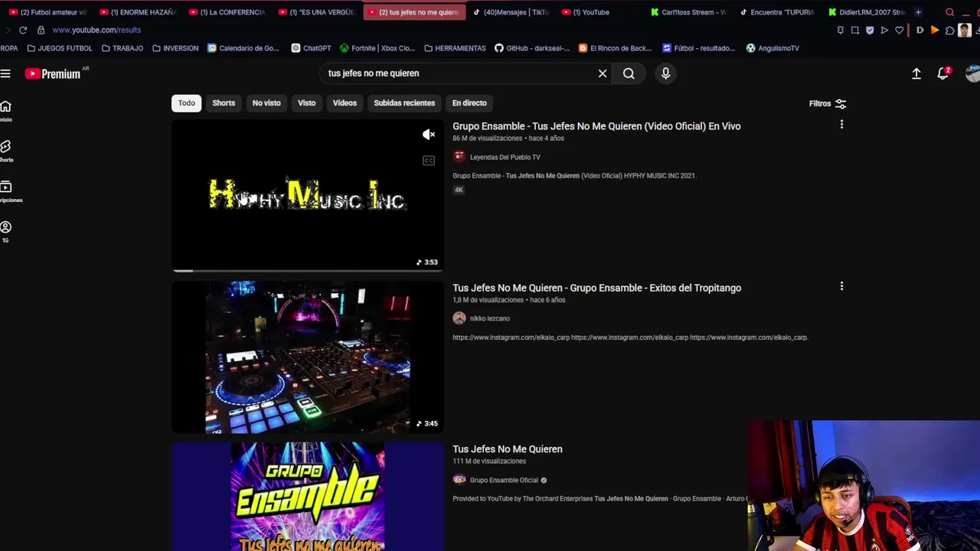Screen dimensions: 980x551
Task: Switch to the ES UNA VERGÜE browser tab
Action: point(316,12)
